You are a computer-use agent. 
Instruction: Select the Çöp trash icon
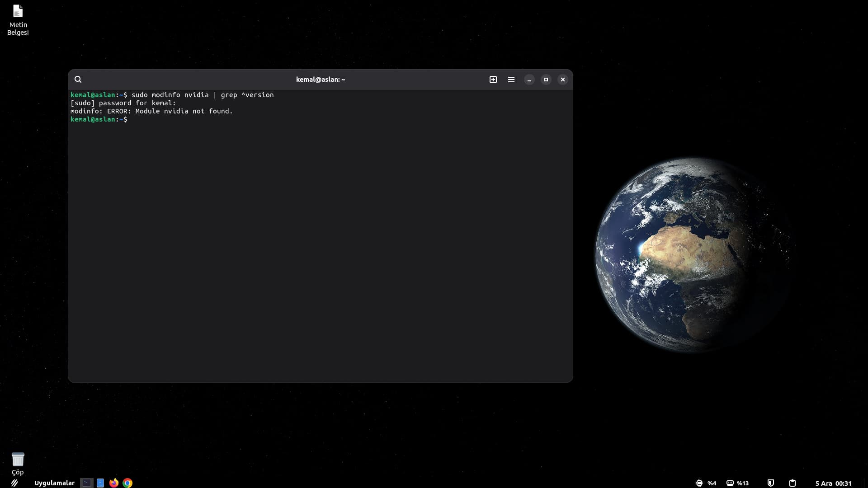point(18,463)
